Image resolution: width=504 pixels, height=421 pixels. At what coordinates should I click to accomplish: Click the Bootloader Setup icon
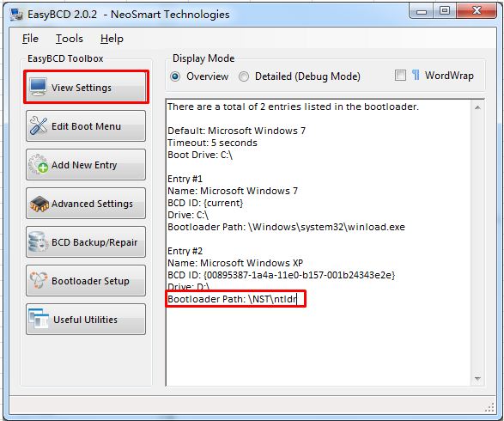pyautogui.click(x=39, y=280)
